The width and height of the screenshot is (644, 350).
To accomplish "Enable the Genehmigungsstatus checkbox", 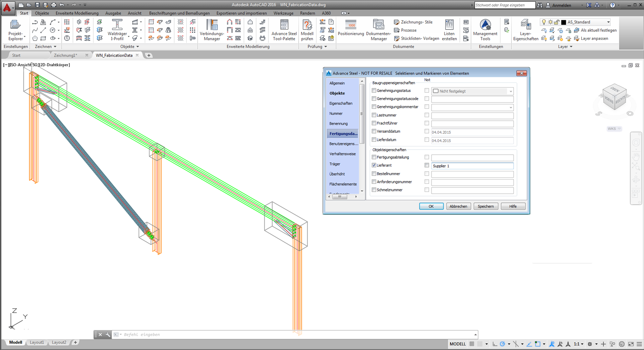I will [374, 91].
